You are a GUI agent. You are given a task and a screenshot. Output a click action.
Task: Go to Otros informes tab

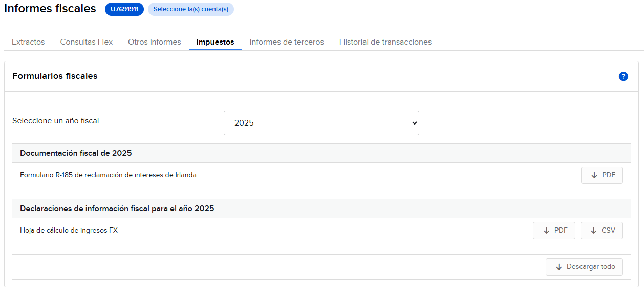coord(155,42)
